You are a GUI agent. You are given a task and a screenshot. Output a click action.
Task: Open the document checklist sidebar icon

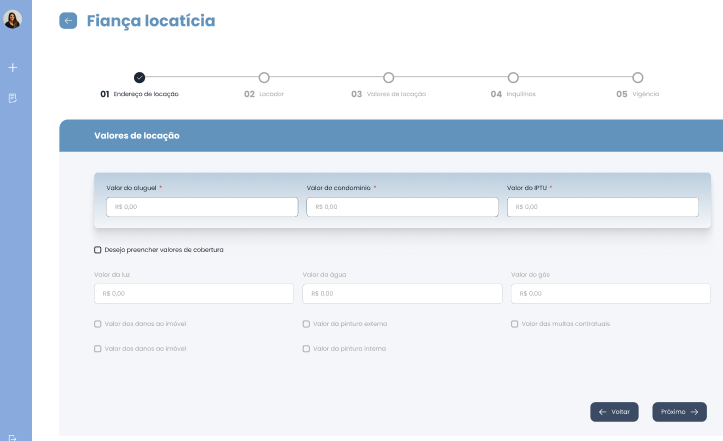[x=13, y=98]
